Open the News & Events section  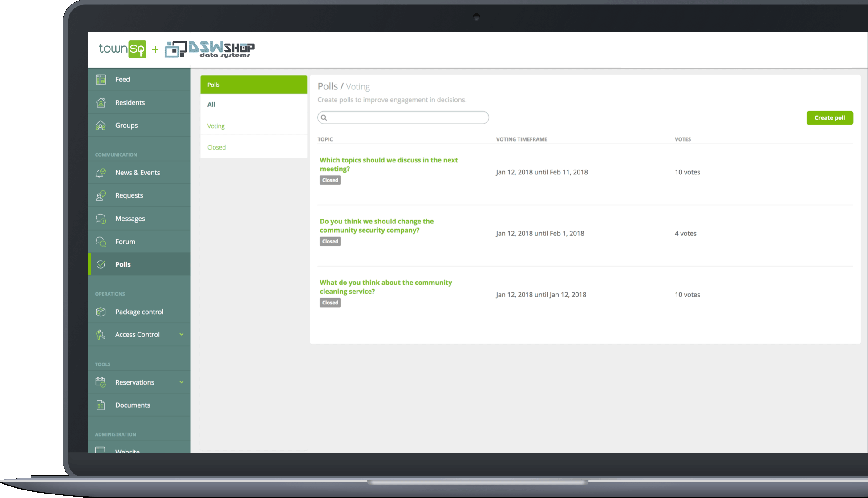(137, 172)
